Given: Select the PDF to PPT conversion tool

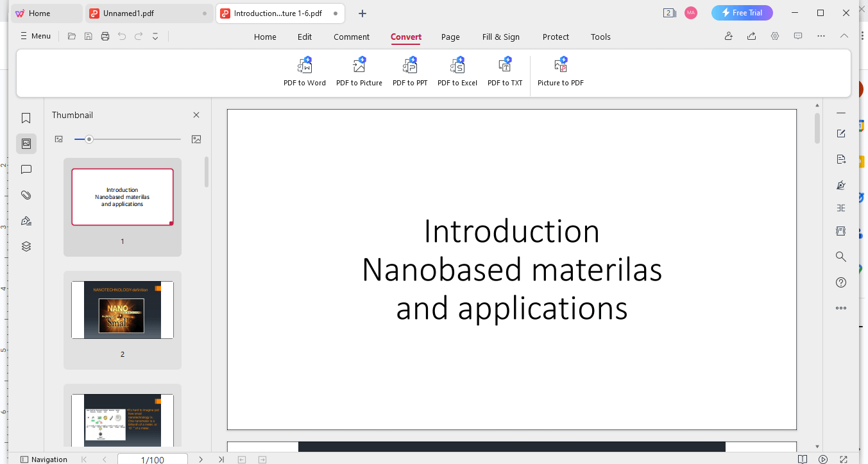Looking at the screenshot, I should [x=409, y=71].
